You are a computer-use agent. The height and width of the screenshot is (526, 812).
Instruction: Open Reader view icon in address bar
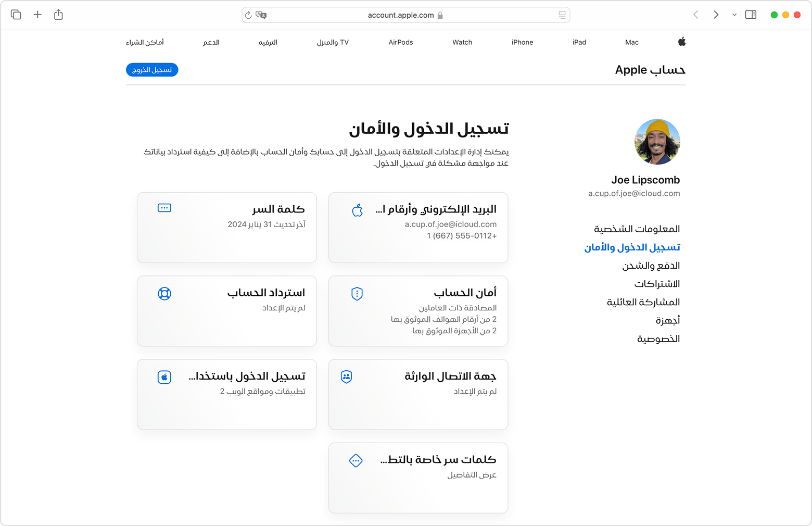(x=562, y=15)
